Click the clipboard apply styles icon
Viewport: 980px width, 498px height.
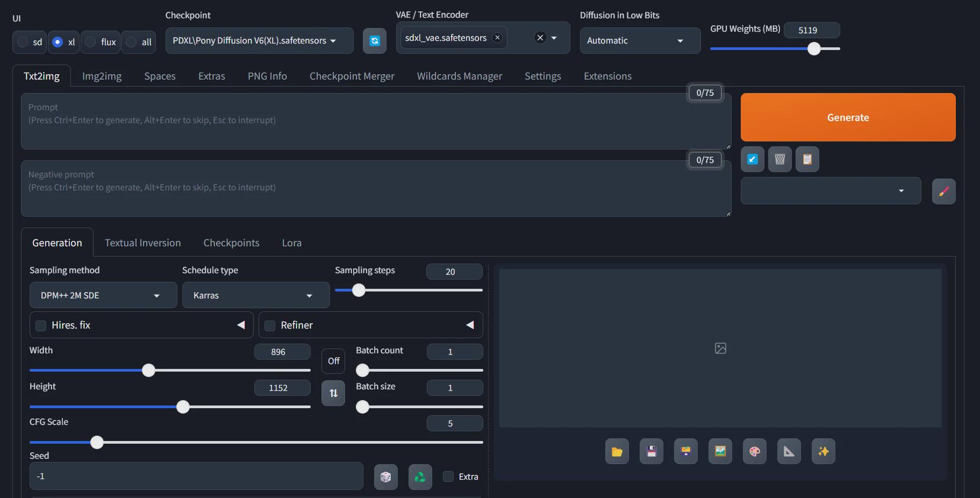[x=807, y=159]
